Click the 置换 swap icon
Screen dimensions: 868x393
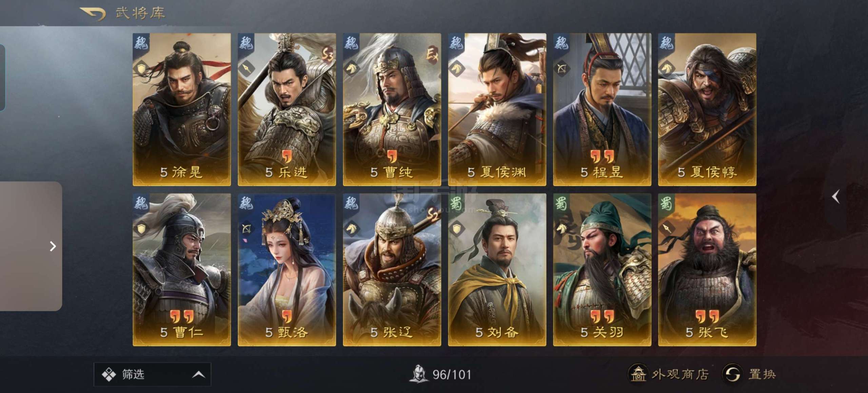point(732,374)
